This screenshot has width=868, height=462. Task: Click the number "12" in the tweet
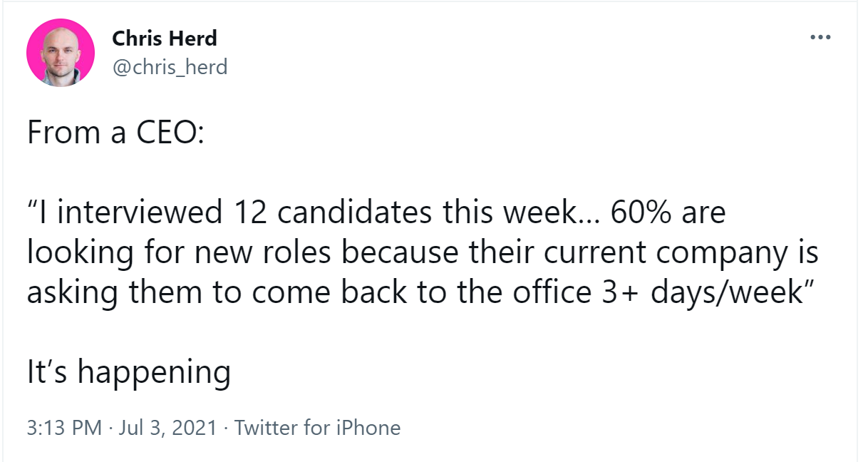coord(249,213)
